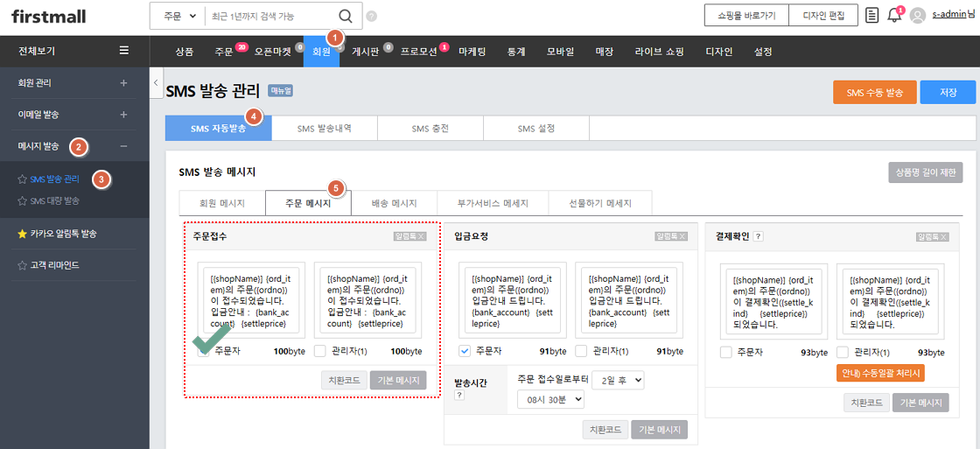
Task: Switch to the SMS 충전 tab
Action: coord(430,128)
